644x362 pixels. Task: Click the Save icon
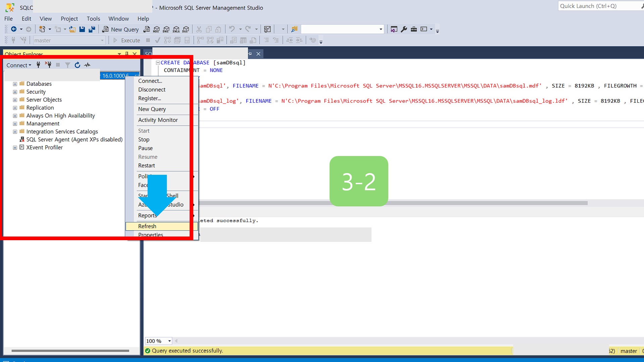(82, 29)
